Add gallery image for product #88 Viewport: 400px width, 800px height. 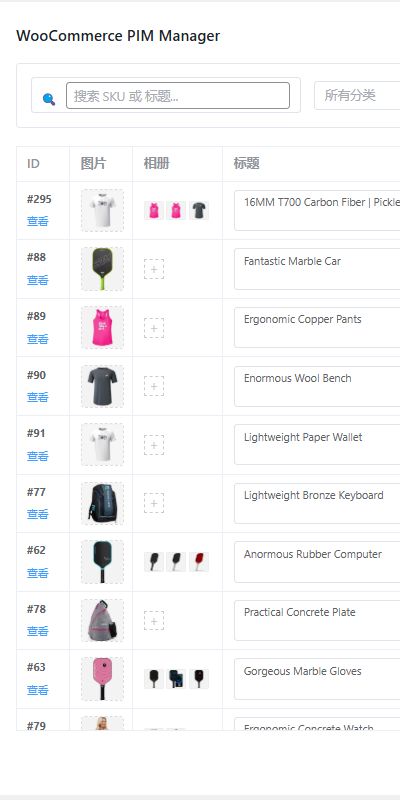[154, 269]
